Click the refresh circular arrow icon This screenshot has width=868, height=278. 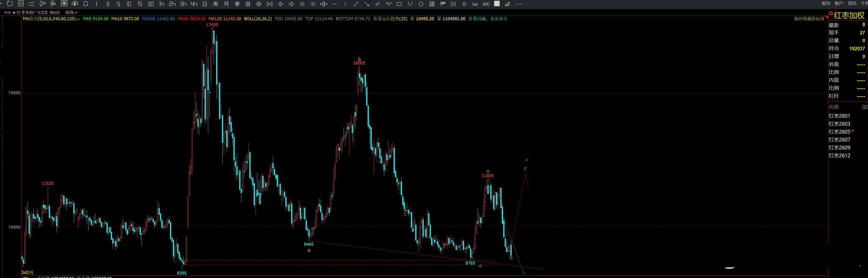(x=10, y=4)
